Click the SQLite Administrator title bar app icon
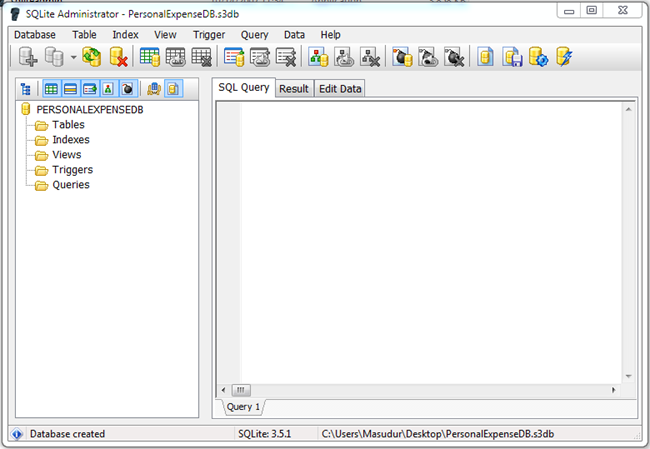The height and width of the screenshot is (449, 650). (15, 14)
